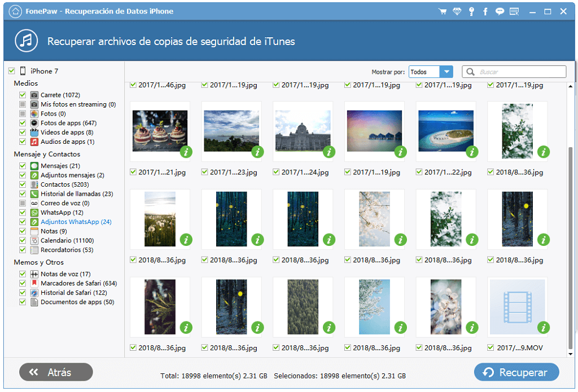Toggle the Contactos (5203) checkbox
578x392 pixels.
point(23,184)
